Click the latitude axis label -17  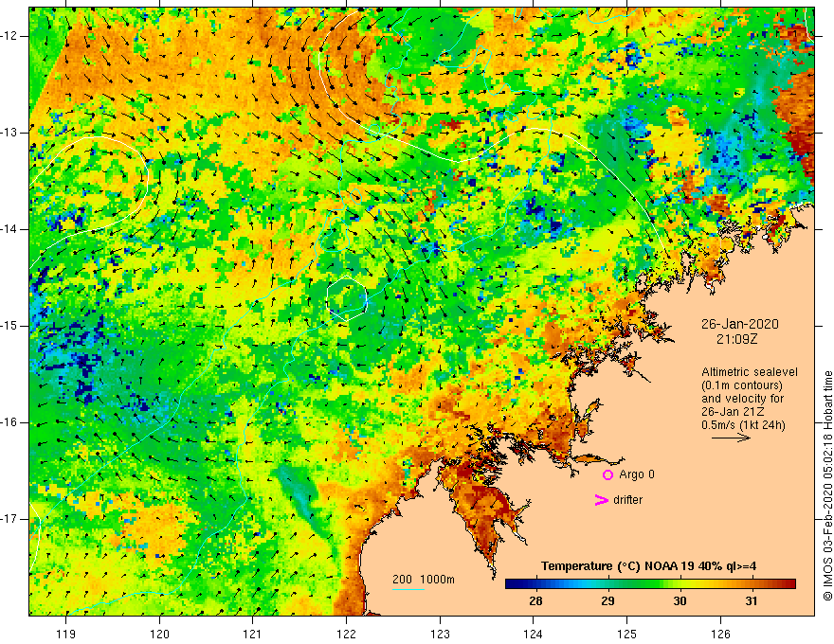(9, 519)
